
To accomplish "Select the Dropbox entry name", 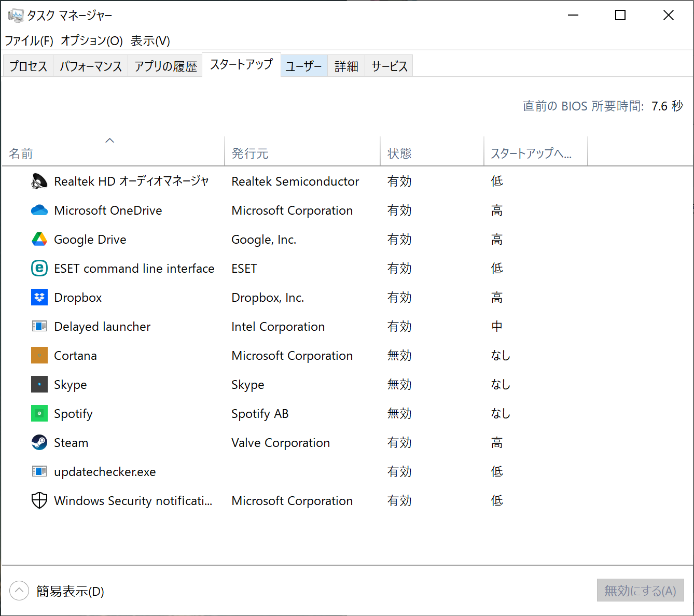I will (x=78, y=298).
